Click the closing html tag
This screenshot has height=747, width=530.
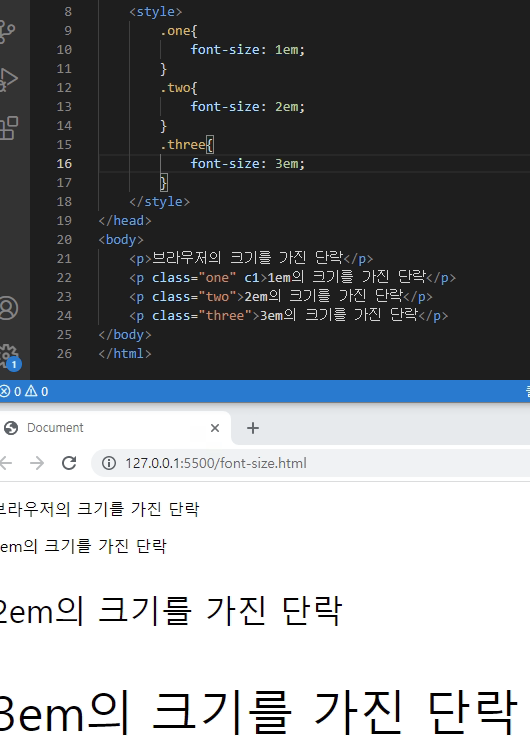tap(125, 353)
